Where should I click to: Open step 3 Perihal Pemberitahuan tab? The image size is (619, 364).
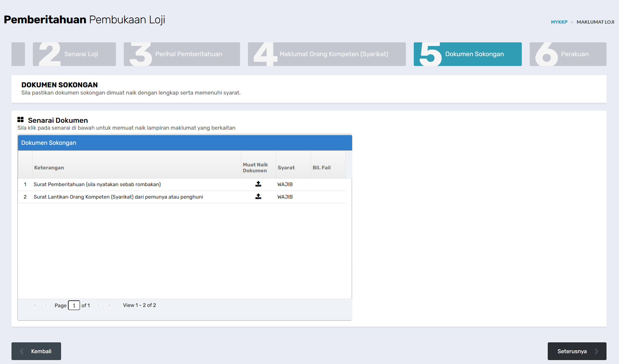(182, 54)
